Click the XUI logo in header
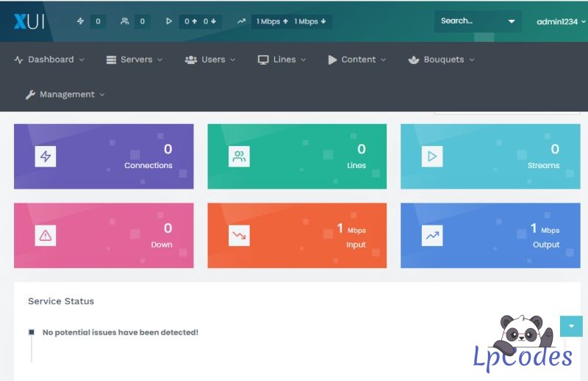This screenshot has height=381, width=588. [29, 21]
